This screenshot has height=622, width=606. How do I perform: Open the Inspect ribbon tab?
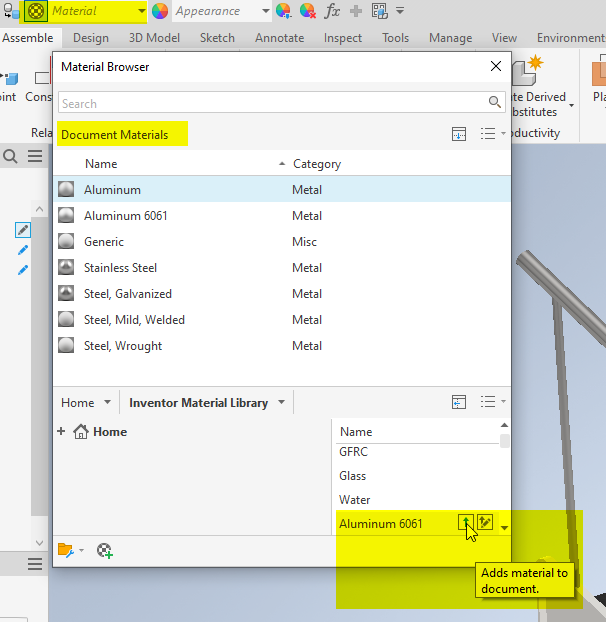tap(343, 38)
